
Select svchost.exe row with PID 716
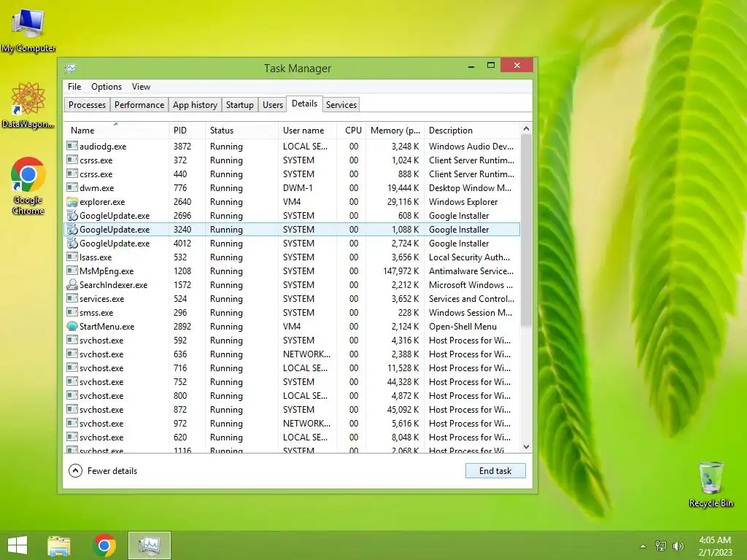[292, 367]
